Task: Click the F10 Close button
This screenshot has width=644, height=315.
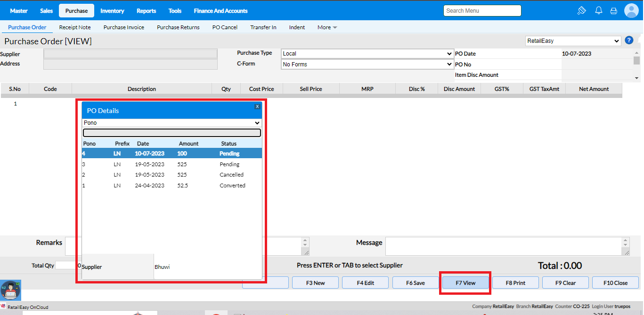Action: tap(615, 283)
